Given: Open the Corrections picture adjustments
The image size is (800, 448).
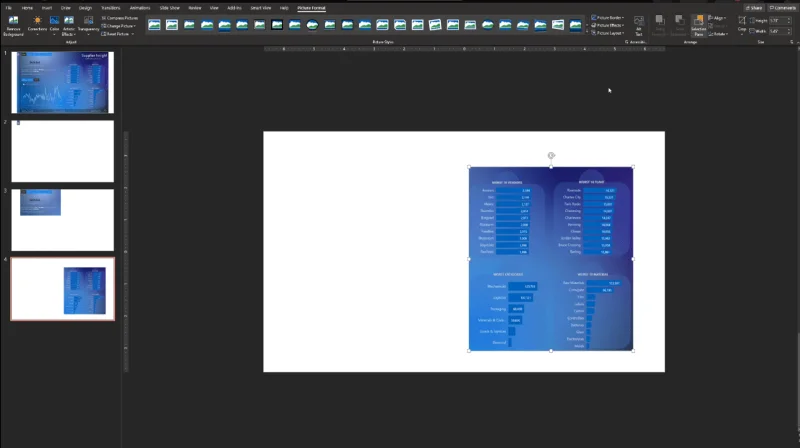Looking at the screenshot, I should [37, 26].
